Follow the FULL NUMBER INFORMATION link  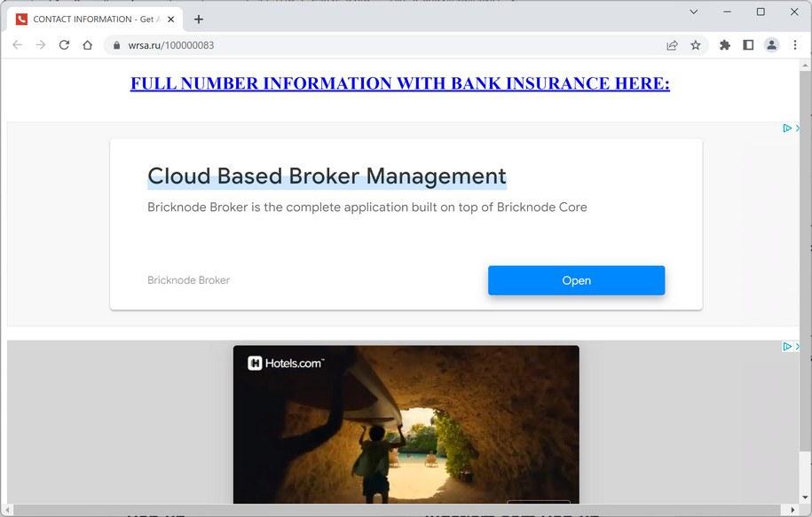(399, 82)
